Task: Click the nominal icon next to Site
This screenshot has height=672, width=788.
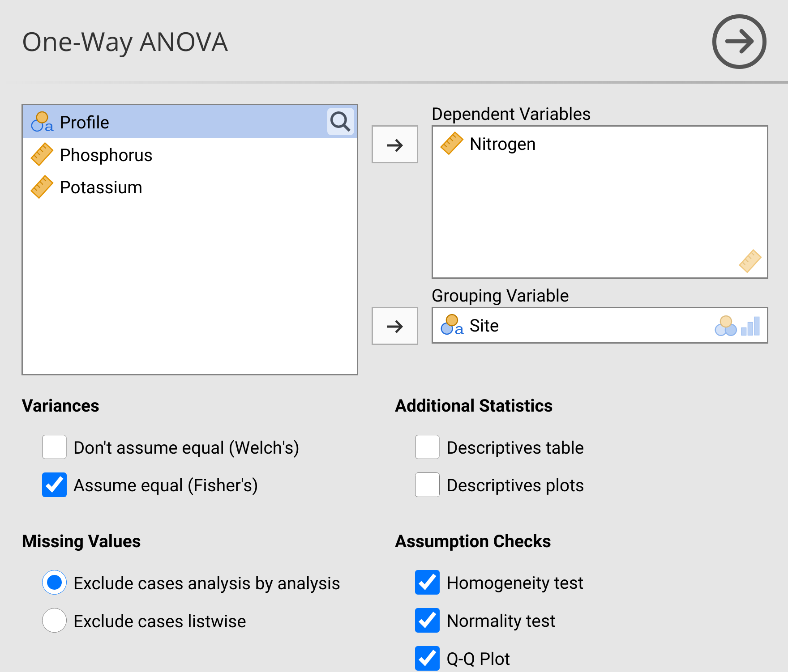Action: [x=452, y=325]
